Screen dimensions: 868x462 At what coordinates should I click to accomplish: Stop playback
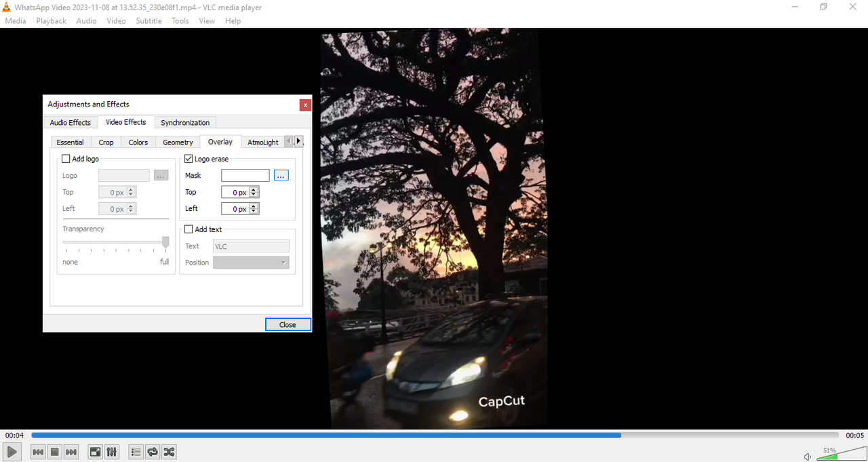(55, 452)
